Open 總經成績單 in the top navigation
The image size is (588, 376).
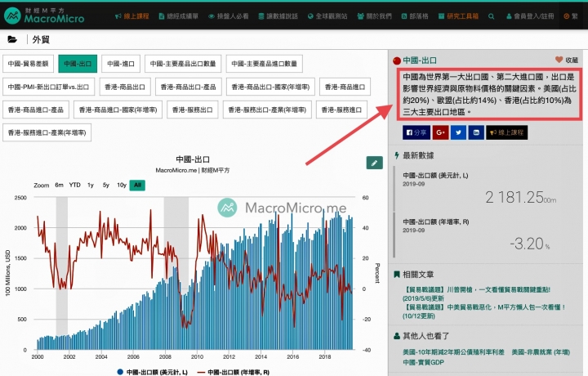(x=179, y=16)
